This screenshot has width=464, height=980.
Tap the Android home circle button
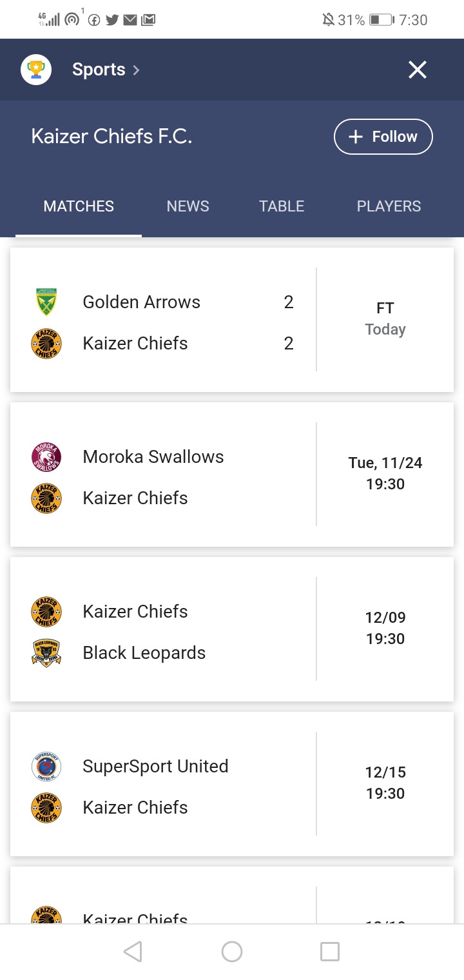click(232, 952)
